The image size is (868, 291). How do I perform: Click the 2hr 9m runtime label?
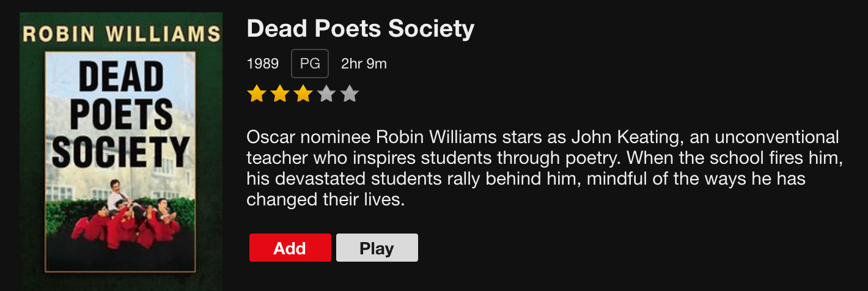point(364,64)
